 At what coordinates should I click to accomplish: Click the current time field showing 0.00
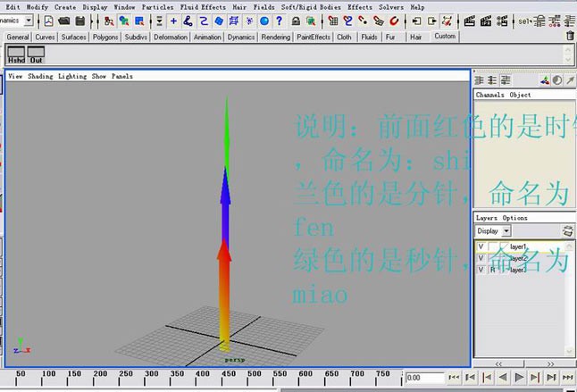pos(425,378)
